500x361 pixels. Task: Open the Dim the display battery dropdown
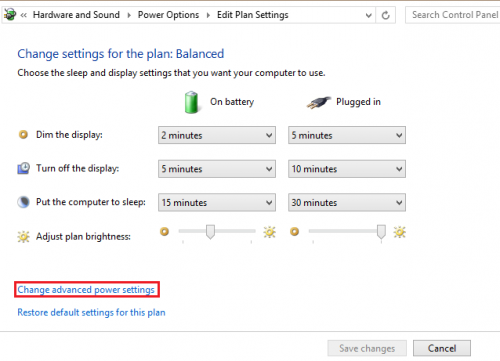click(217, 135)
